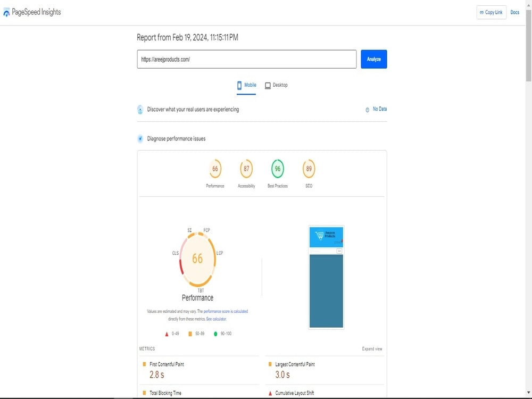Switch to the Desktop tab
The height and width of the screenshot is (399, 532).
276,85
